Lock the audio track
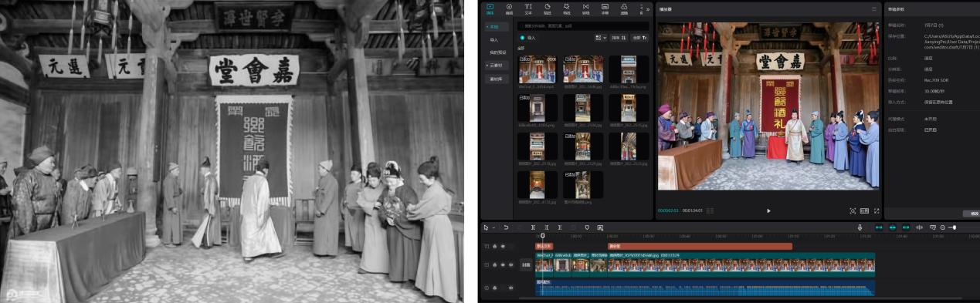 pyautogui.click(x=494, y=288)
